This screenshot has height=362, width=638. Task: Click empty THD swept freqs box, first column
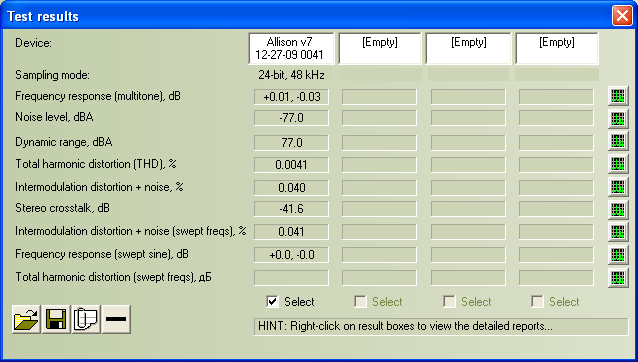click(x=291, y=278)
